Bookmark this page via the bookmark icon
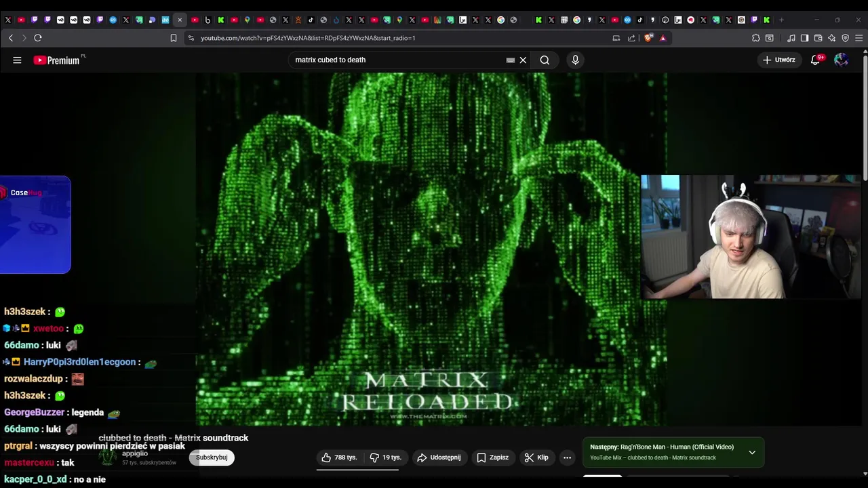 click(x=174, y=38)
